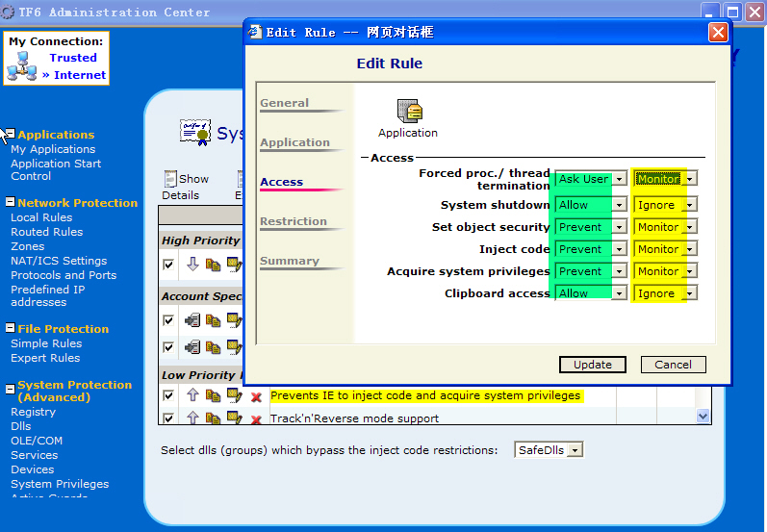The width and height of the screenshot is (767, 532).
Task: Open the SafeDlls bypass dropdown
Action: point(549,450)
